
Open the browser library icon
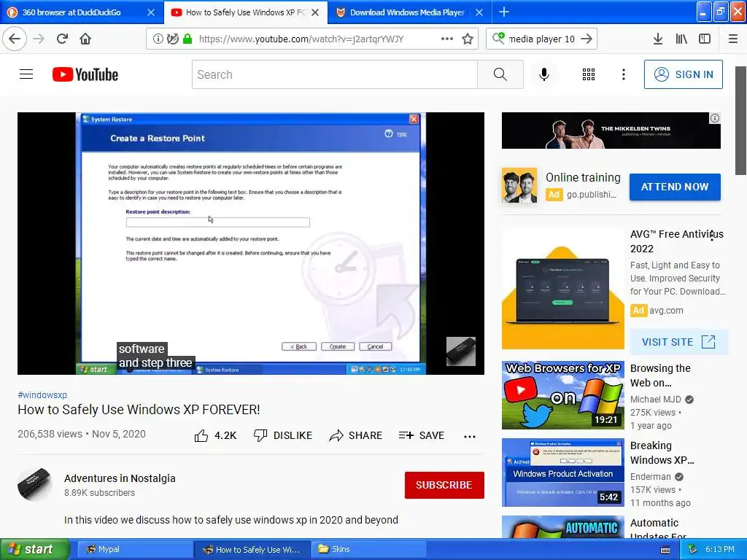pyautogui.click(x=681, y=39)
